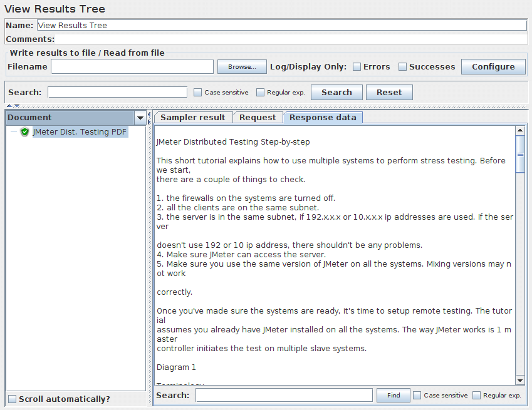Toggle Scroll automatically checkbox

[12, 399]
